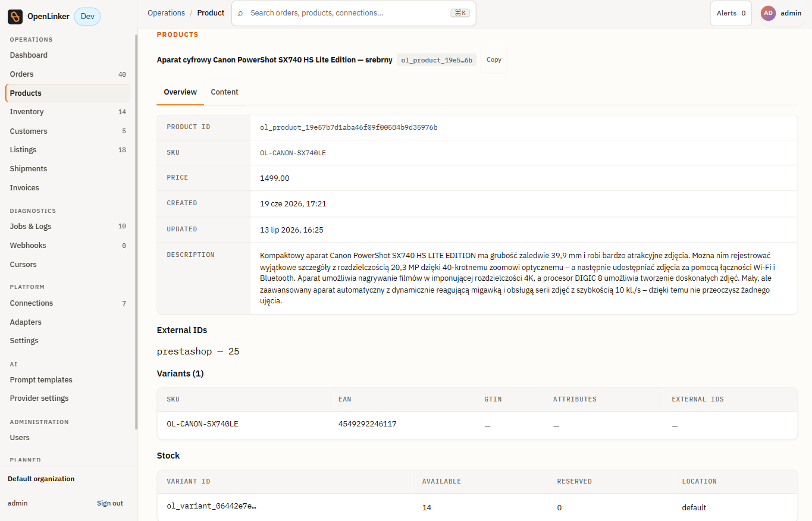Copy the product ID with the Copy button

494,60
